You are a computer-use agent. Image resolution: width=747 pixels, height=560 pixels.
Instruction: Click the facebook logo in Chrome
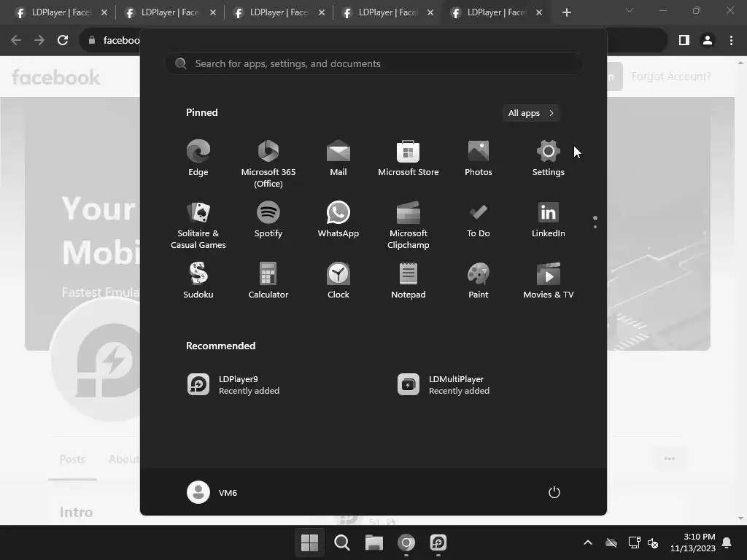[55, 77]
